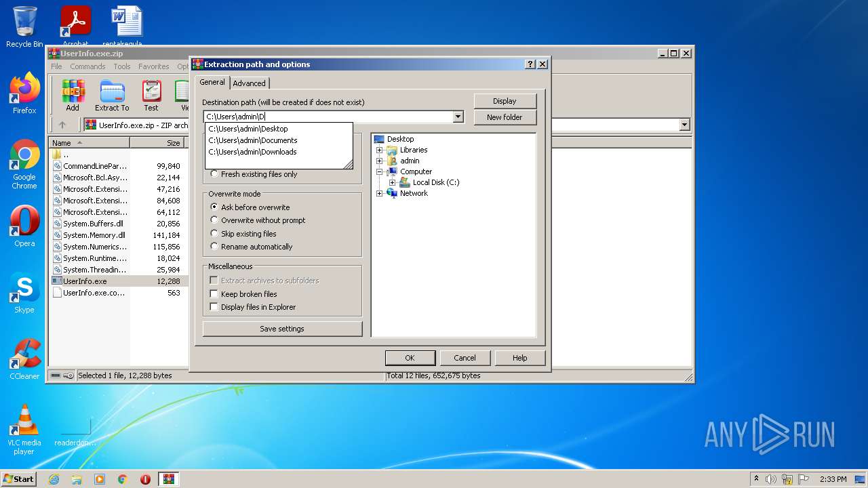Launch Skype from desktop
The height and width of the screenshot is (488, 868).
[24, 293]
